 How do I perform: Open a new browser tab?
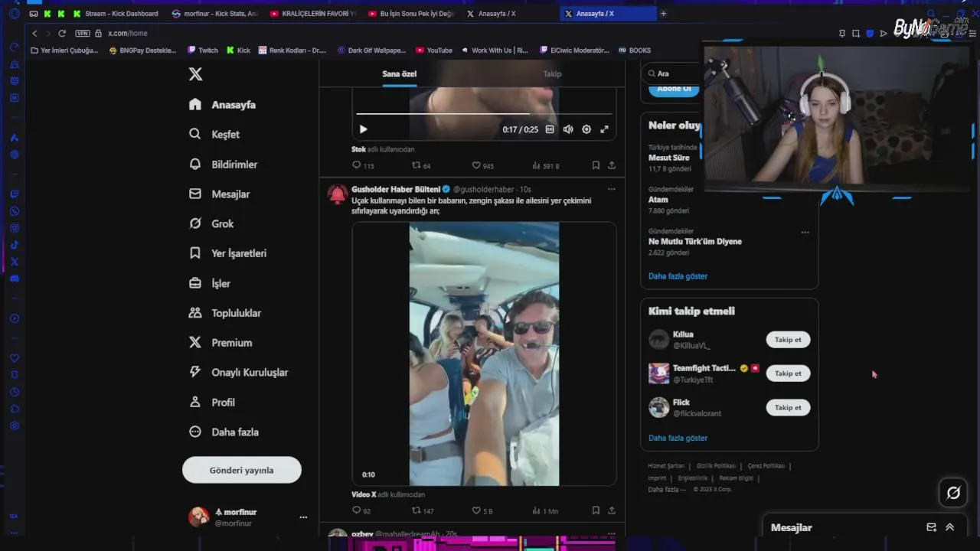(x=663, y=14)
